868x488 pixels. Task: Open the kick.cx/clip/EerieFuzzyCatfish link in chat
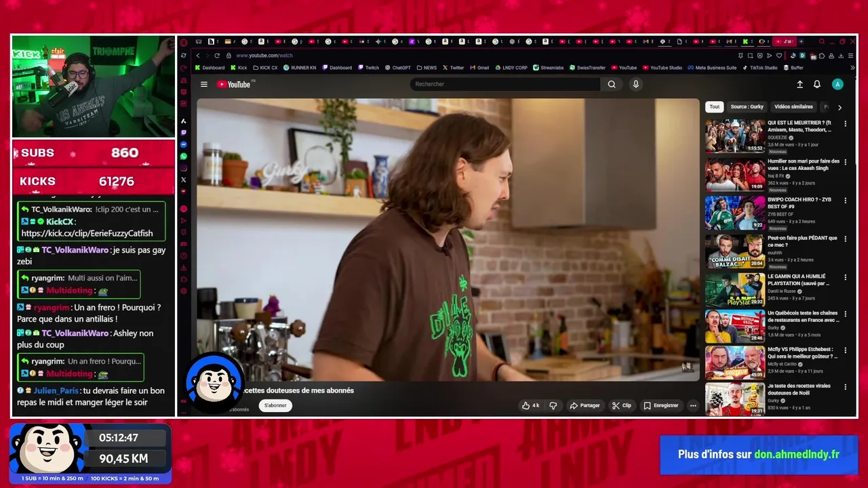[87, 233]
